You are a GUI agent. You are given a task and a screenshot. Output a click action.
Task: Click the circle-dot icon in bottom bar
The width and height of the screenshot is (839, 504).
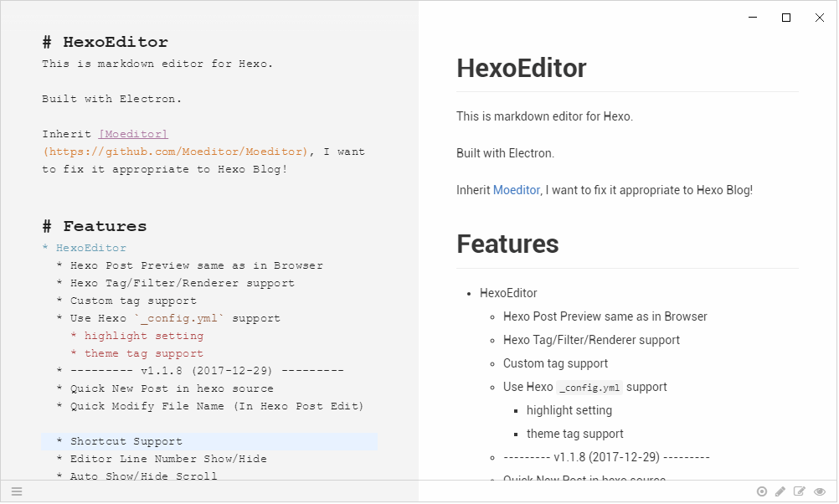(x=762, y=491)
